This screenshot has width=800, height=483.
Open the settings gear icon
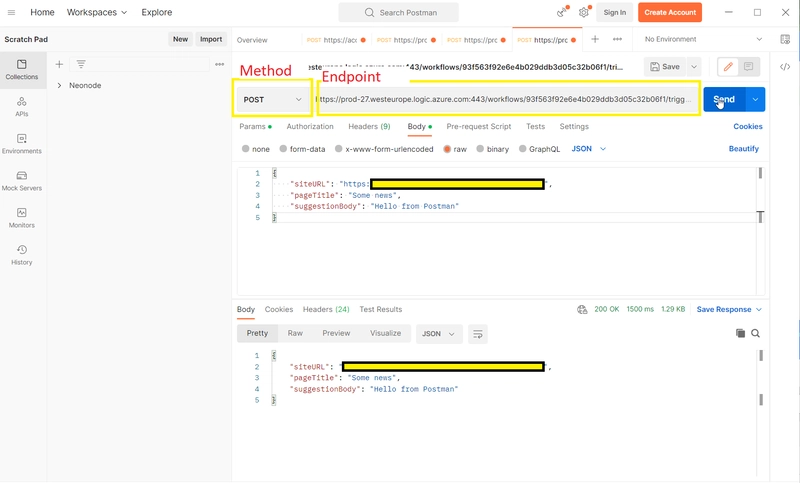pyautogui.click(x=584, y=12)
